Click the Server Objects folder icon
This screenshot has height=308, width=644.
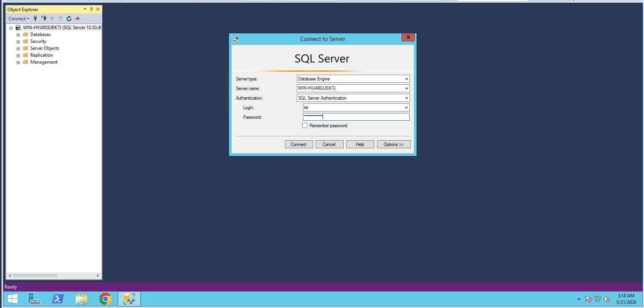[26, 48]
